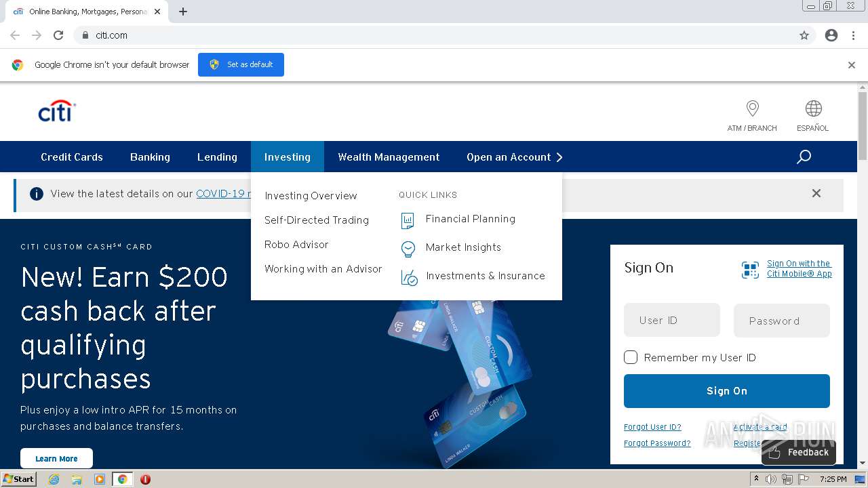The image size is (868, 488).
Task: Select Working with an Advisor entry
Action: 323,269
